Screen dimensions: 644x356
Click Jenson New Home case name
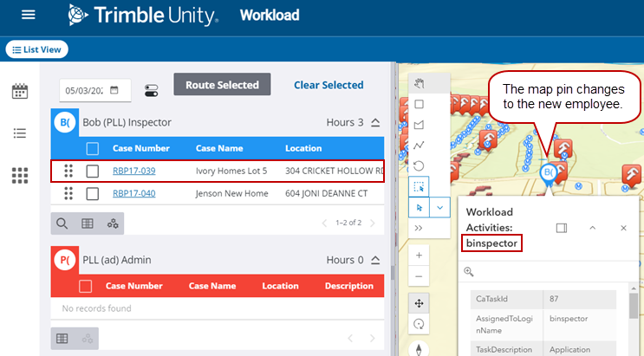[231, 193]
